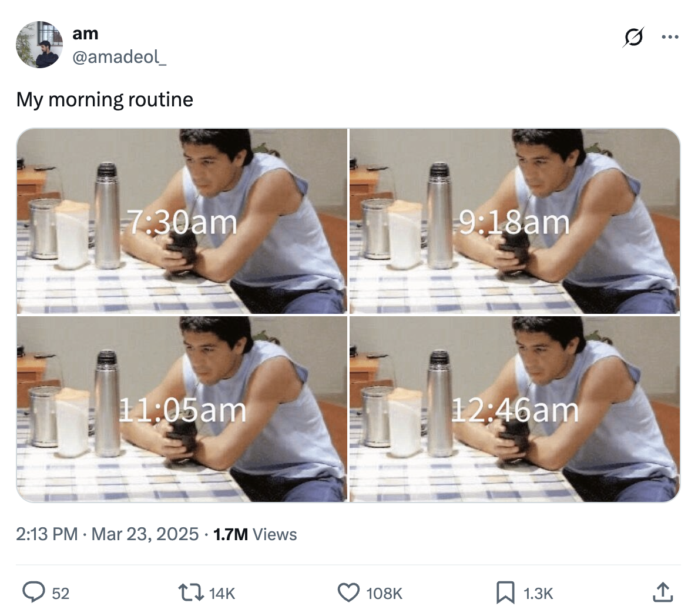Open the 7:30am image

click(182, 221)
